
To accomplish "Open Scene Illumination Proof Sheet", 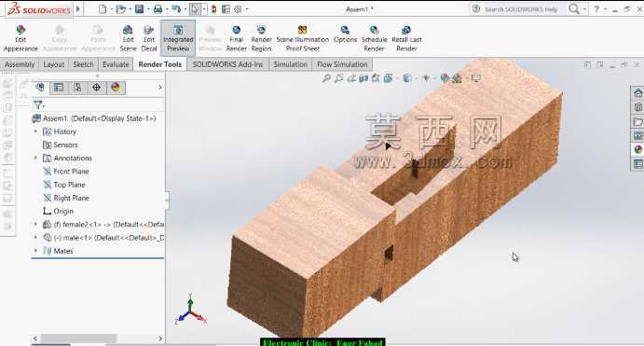I will point(302,38).
